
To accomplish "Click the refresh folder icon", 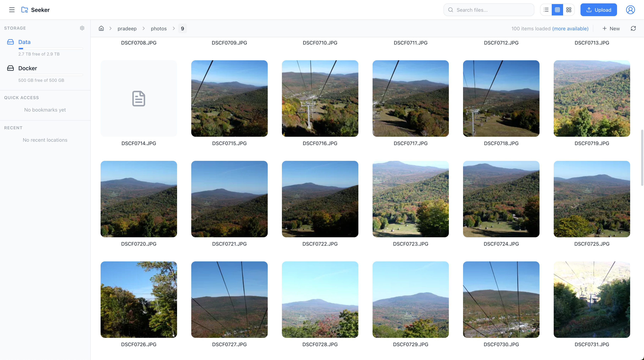I will pos(633,29).
